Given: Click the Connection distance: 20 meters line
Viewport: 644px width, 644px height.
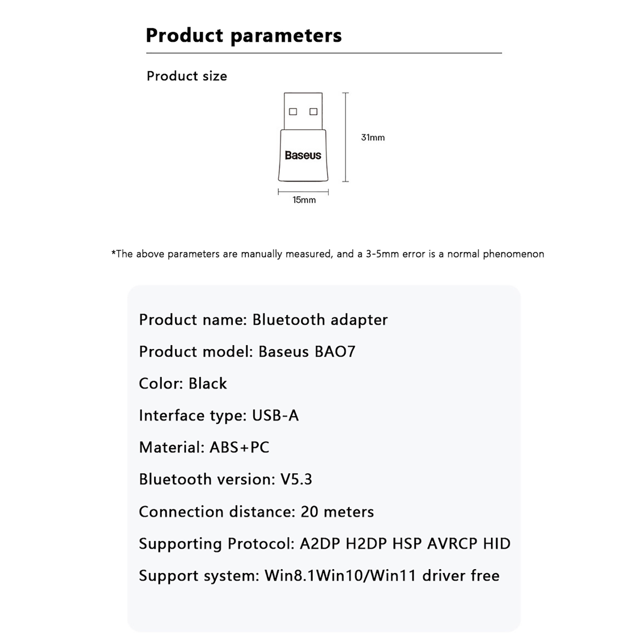Looking at the screenshot, I should [x=256, y=512].
